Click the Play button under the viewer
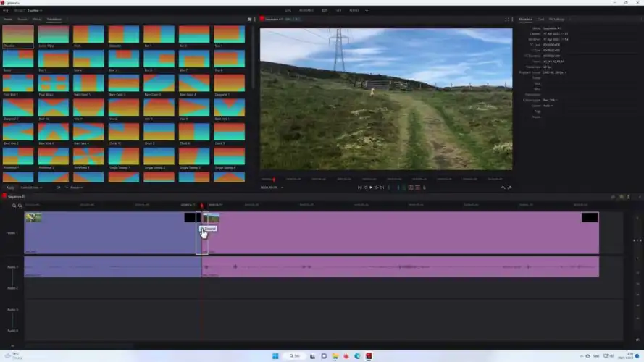This screenshot has height=362, width=644. point(371,188)
